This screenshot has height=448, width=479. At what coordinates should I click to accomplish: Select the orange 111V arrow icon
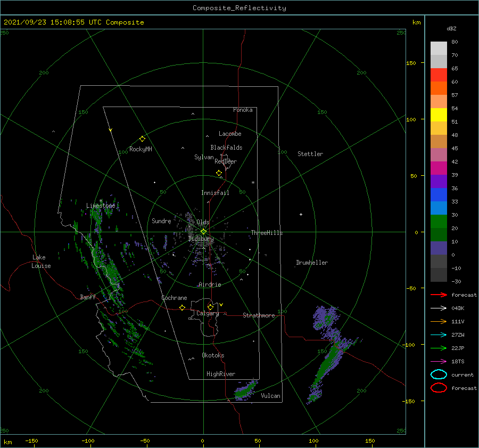coord(439,321)
